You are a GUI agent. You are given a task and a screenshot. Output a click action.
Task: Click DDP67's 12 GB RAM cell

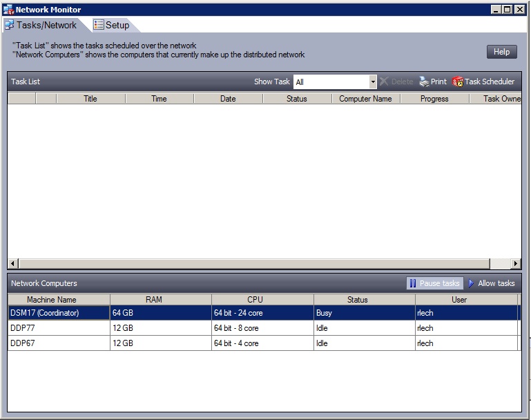click(x=161, y=343)
